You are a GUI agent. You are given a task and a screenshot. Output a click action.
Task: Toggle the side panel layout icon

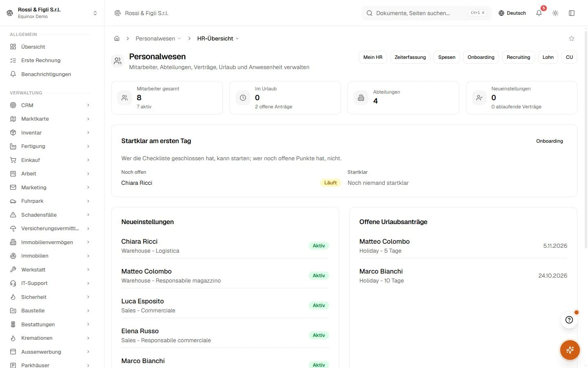pyautogui.click(x=572, y=13)
